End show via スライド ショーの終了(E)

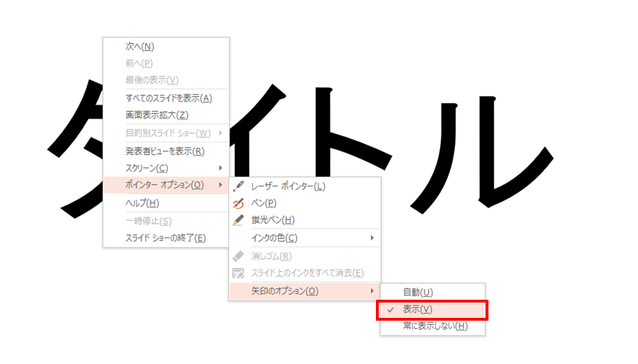click(x=166, y=238)
